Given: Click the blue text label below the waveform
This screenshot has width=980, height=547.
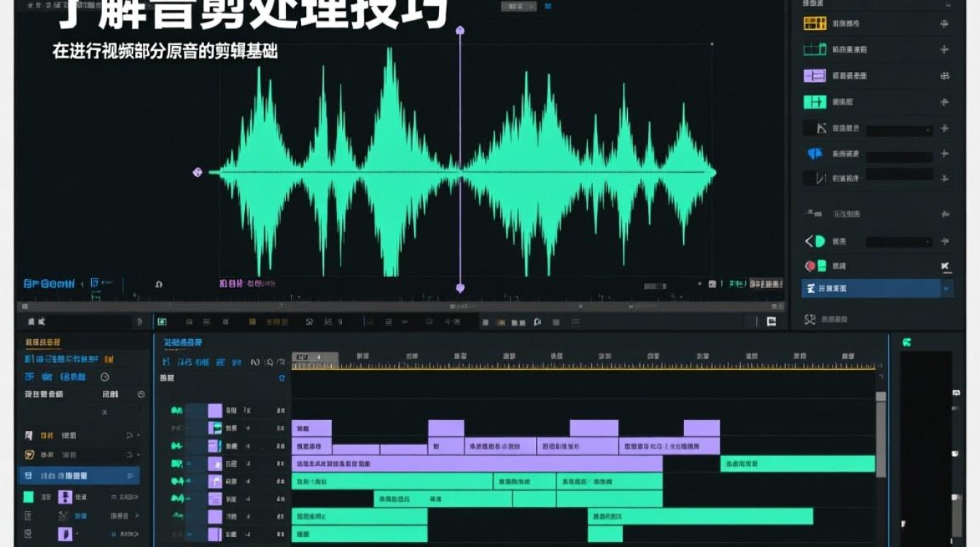Looking at the screenshot, I should [49, 284].
